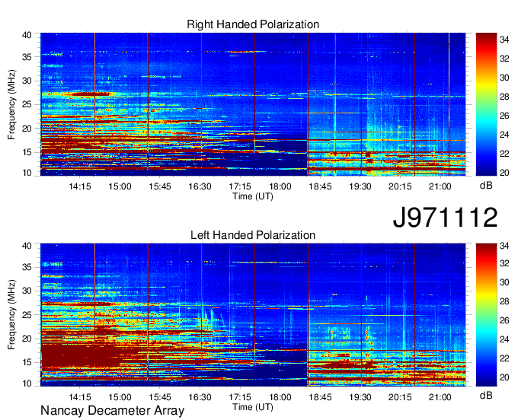The width and height of the screenshot is (518, 420).
Task: Click 16:30 tick on Left Handed time axis
Action: click(200, 396)
